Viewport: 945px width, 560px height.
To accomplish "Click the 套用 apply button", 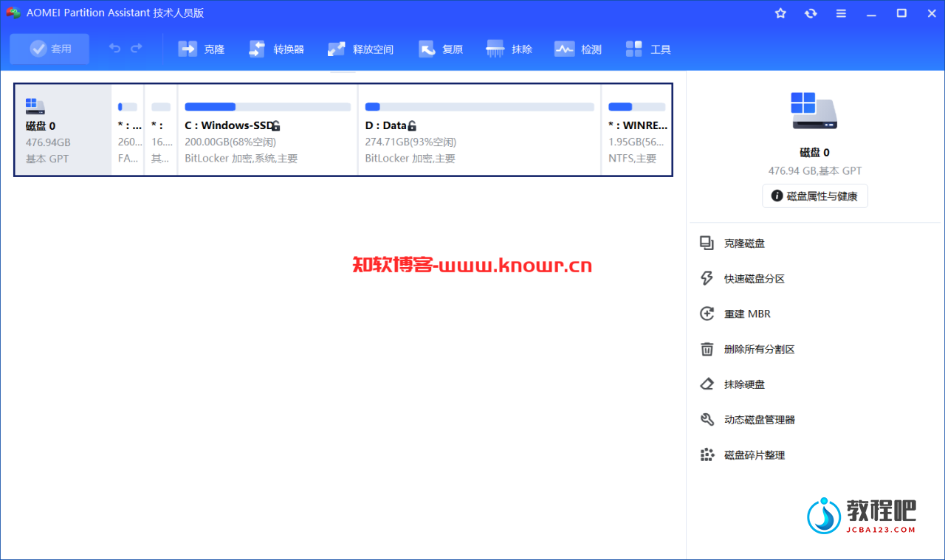I will (49, 49).
